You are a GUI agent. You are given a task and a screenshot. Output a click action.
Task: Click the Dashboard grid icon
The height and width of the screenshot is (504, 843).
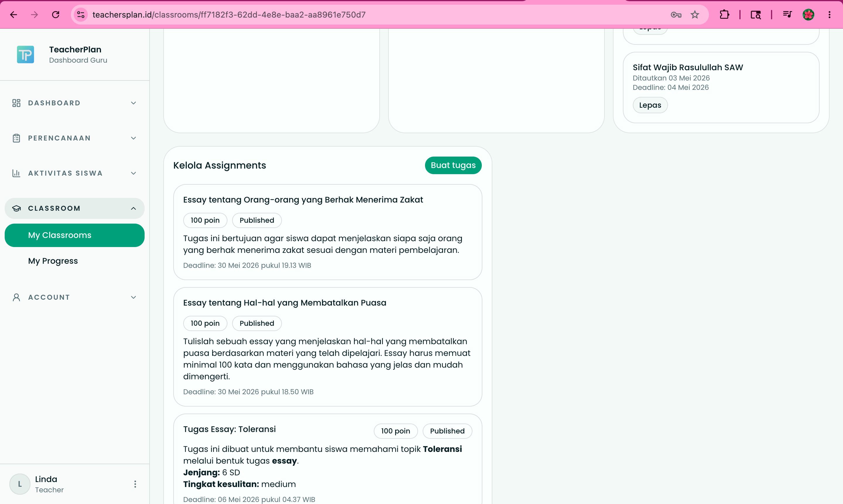(16, 103)
